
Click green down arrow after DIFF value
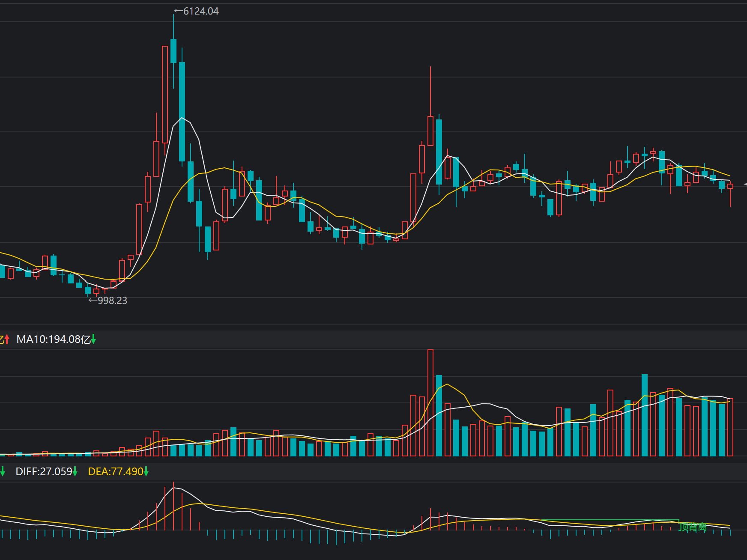pos(75,472)
